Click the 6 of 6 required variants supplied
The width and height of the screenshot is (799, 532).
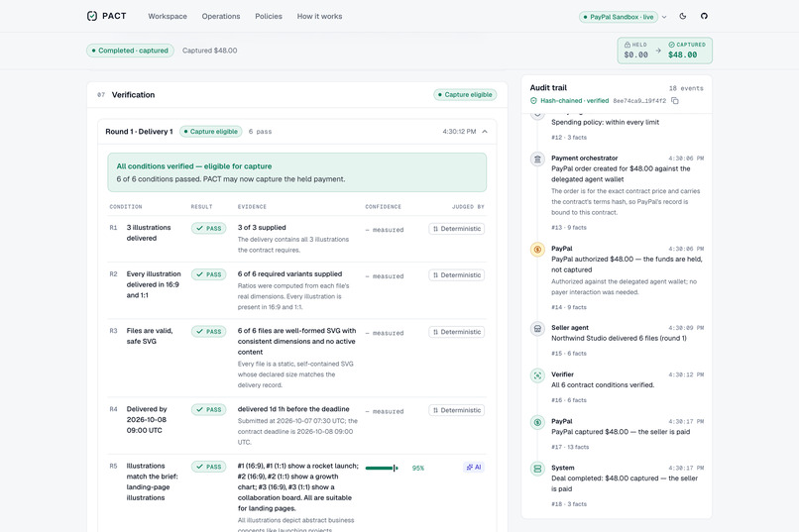(289, 273)
